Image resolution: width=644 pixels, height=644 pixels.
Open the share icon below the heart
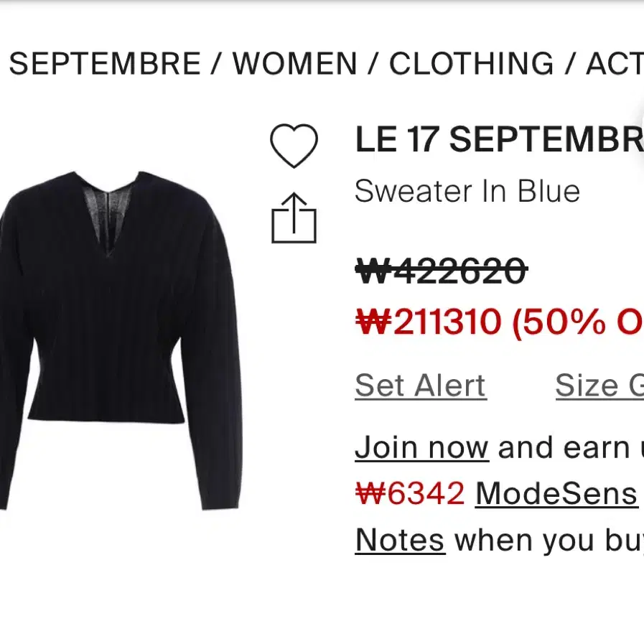click(294, 218)
